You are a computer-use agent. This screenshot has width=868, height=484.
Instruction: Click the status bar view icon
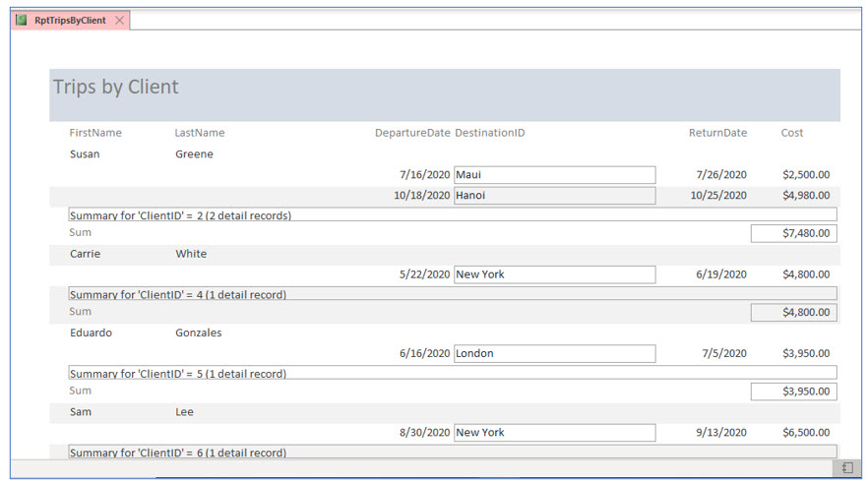pyautogui.click(x=847, y=468)
